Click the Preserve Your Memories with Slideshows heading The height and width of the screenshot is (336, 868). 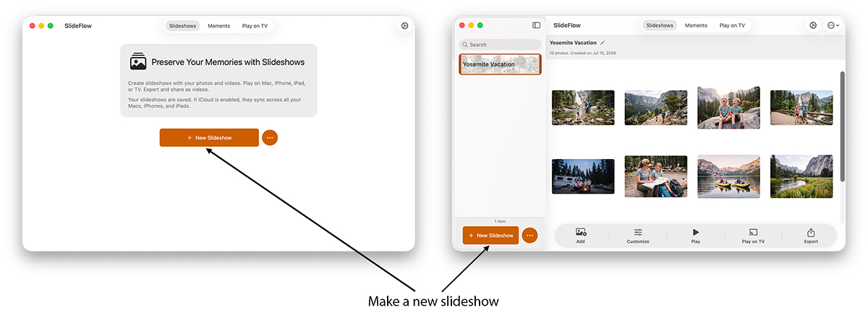(228, 62)
